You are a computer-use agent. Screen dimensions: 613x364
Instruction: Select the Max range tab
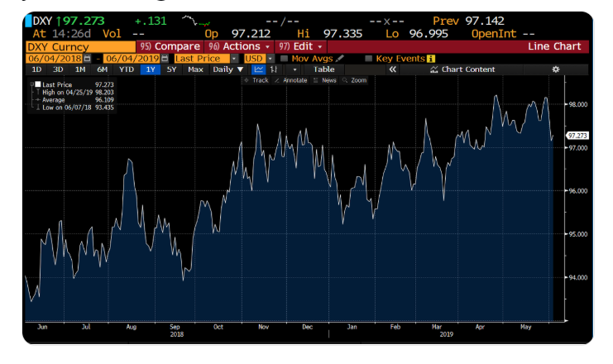(195, 69)
